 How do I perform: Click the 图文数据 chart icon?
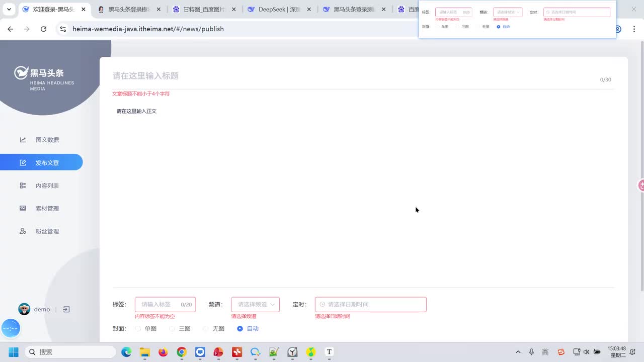coord(23,140)
